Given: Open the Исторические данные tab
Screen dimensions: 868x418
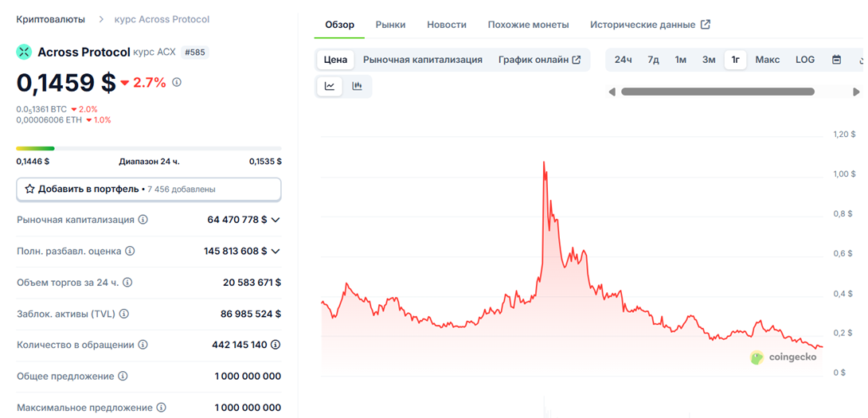Looking at the screenshot, I should pyautogui.click(x=650, y=25).
